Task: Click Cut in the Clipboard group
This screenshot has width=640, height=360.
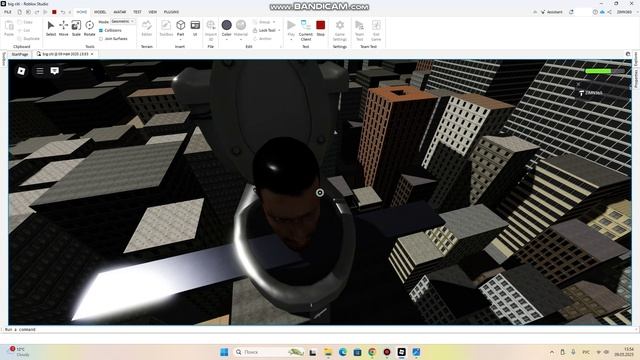Action: click(24, 30)
